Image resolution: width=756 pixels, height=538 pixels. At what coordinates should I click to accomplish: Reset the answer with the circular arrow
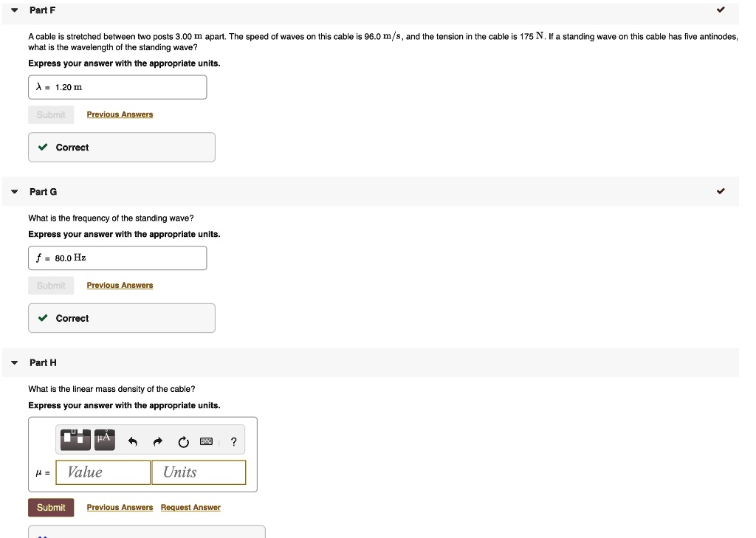click(x=182, y=442)
